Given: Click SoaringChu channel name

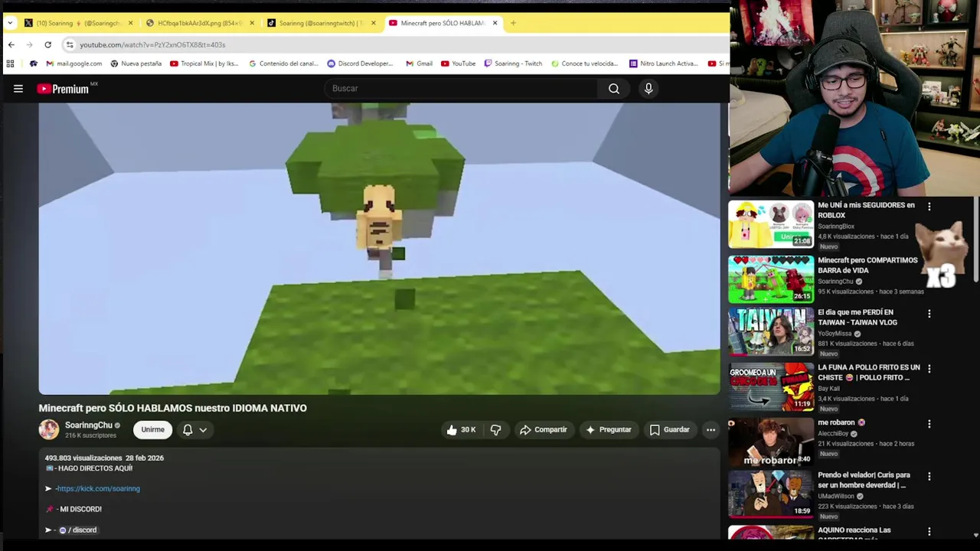Looking at the screenshot, I should [x=88, y=425].
